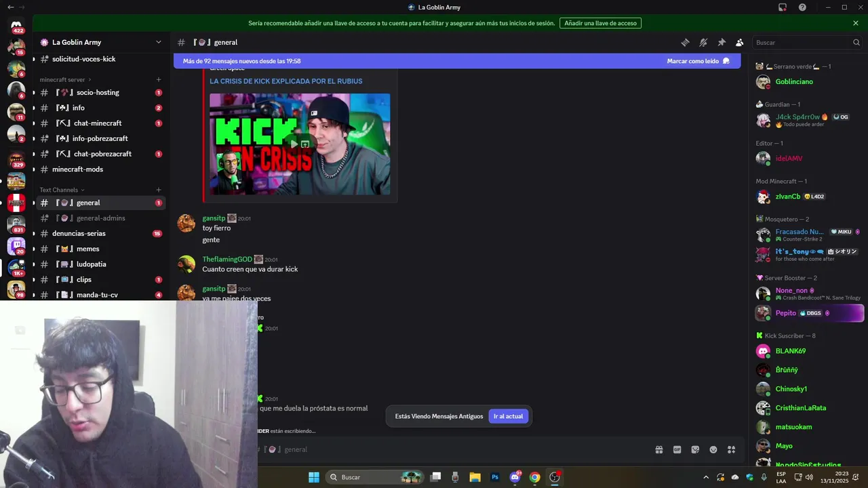Open the ludopatia channel
The height and width of the screenshot is (488, 868).
click(100, 264)
